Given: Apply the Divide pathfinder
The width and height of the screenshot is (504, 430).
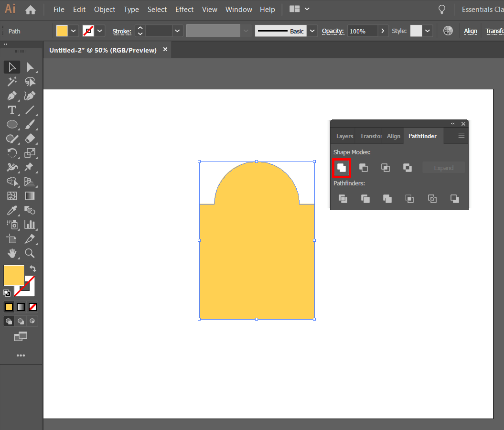Looking at the screenshot, I should (x=343, y=199).
